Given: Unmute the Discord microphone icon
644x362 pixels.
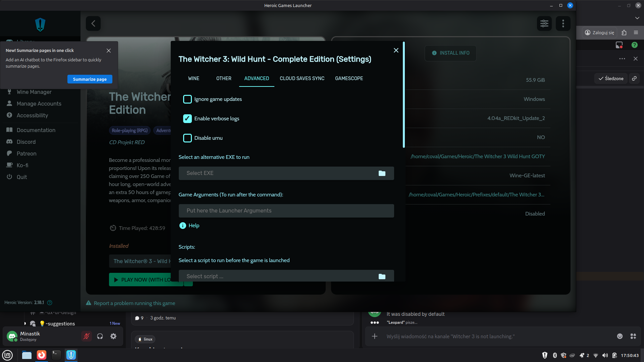Looking at the screenshot, I should (x=87, y=336).
